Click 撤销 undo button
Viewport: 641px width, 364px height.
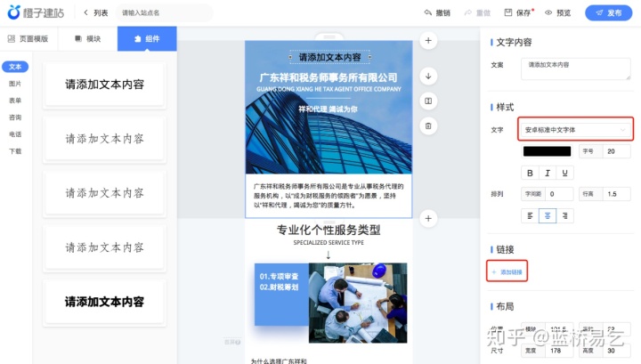click(x=437, y=12)
